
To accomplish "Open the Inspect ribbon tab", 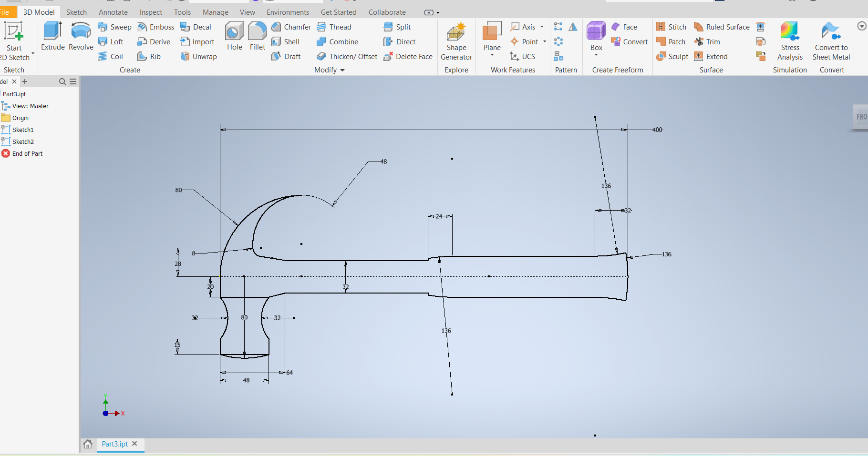I will (x=151, y=12).
